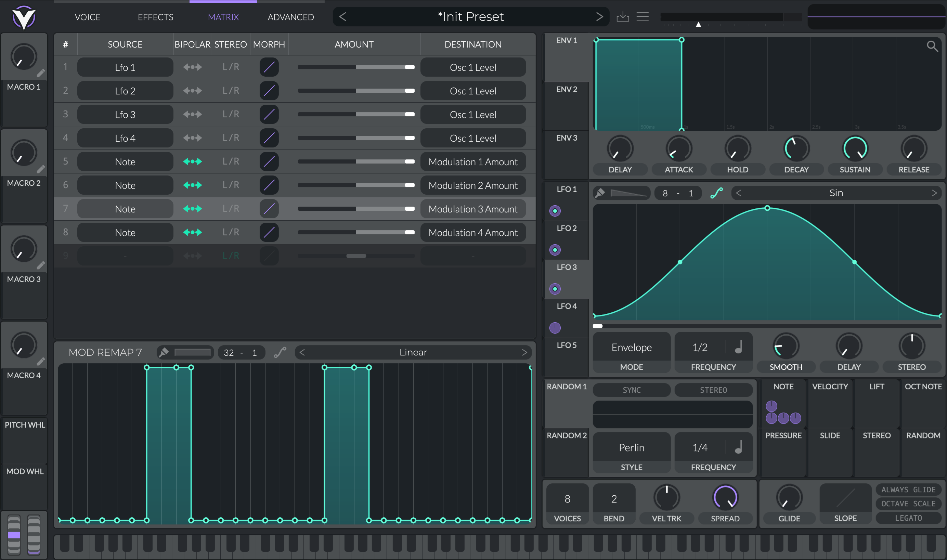The image size is (947, 560).
Task: Adjust the amount slider in row 1
Action: pyautogui.click(x=356, y=67)
